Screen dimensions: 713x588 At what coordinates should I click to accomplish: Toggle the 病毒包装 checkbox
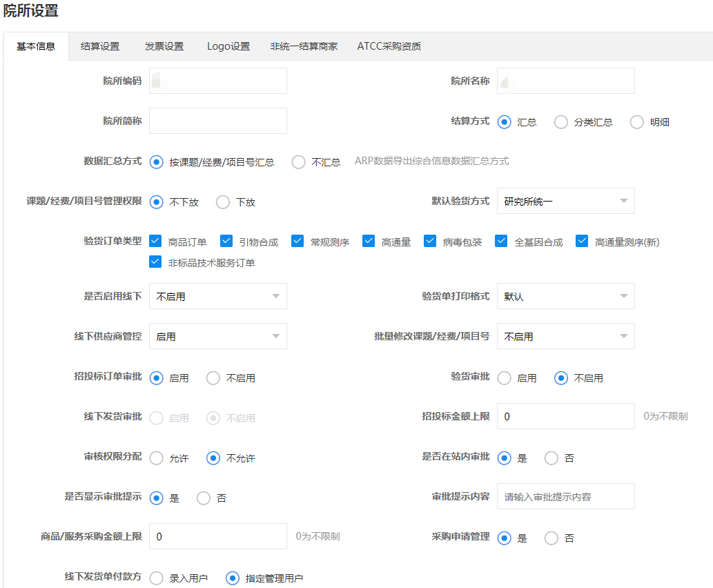click(430, 242)
